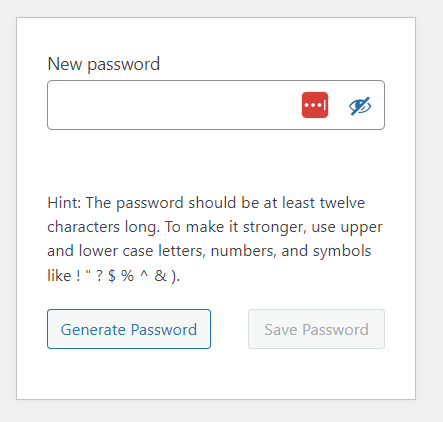Click the Generate Password button
443x422 pixels.
point(129,329)
